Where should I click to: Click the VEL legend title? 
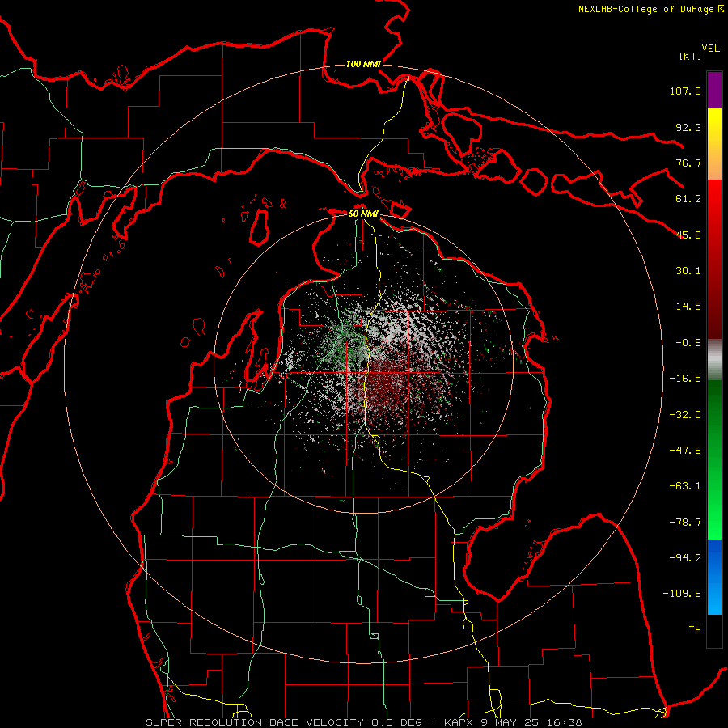pos(710,49)
